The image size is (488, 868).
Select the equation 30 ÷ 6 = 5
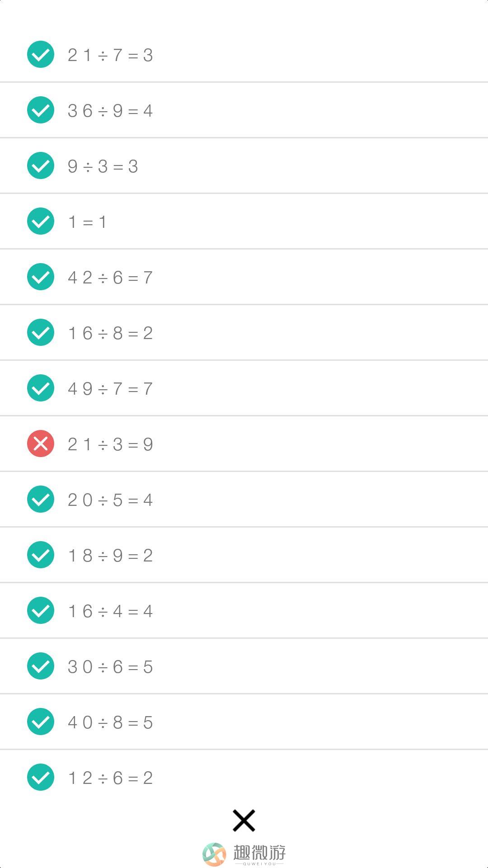(244, 666)
